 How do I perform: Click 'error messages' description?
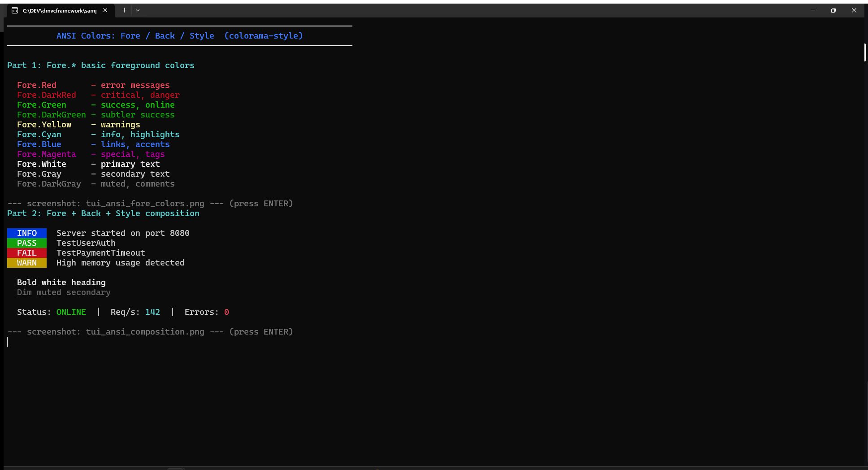click(135, 85)
